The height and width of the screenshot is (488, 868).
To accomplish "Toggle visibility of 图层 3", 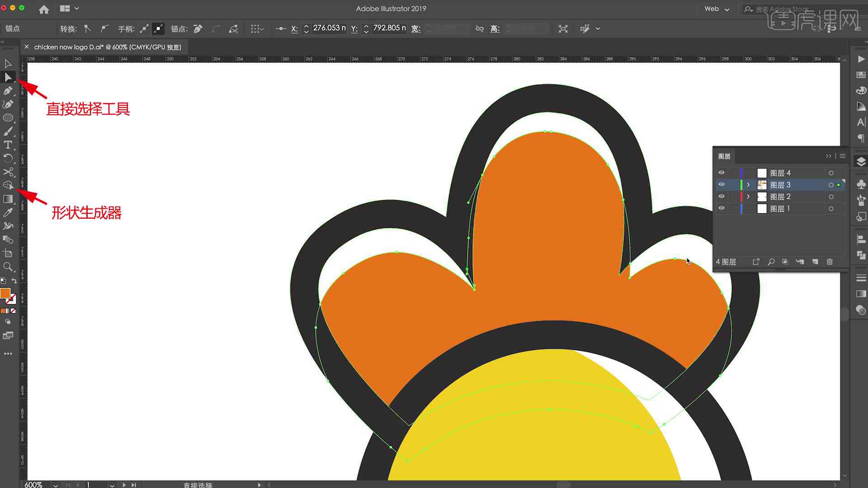I will click(722, 184).
